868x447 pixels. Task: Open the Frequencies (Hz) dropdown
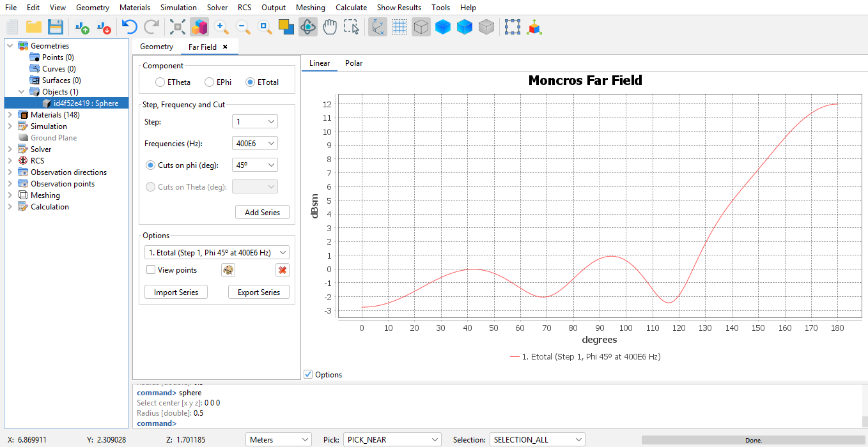254,144
